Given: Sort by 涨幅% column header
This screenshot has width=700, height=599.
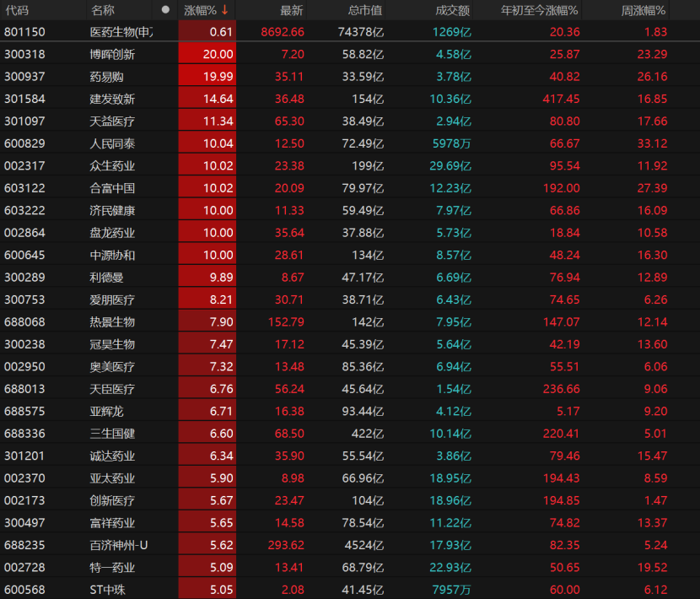Looking at the screenshot, I should 201,10.
